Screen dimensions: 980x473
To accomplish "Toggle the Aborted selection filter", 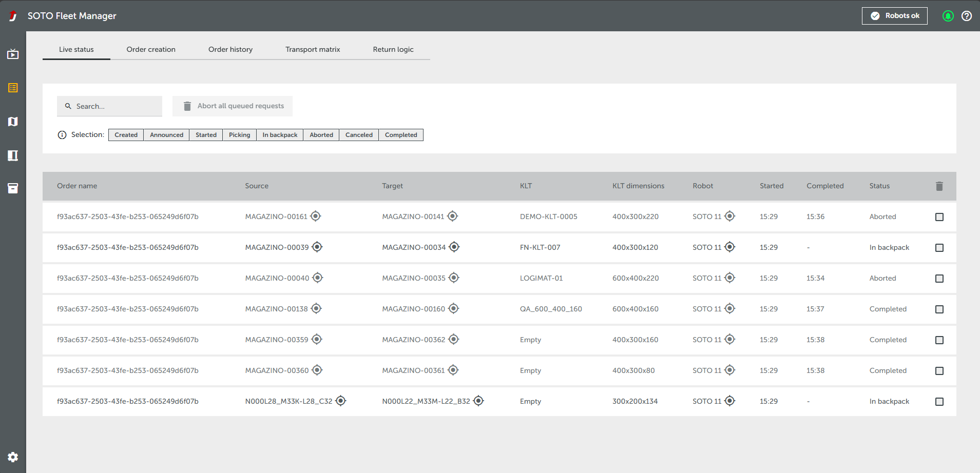I will coord(321,135).
